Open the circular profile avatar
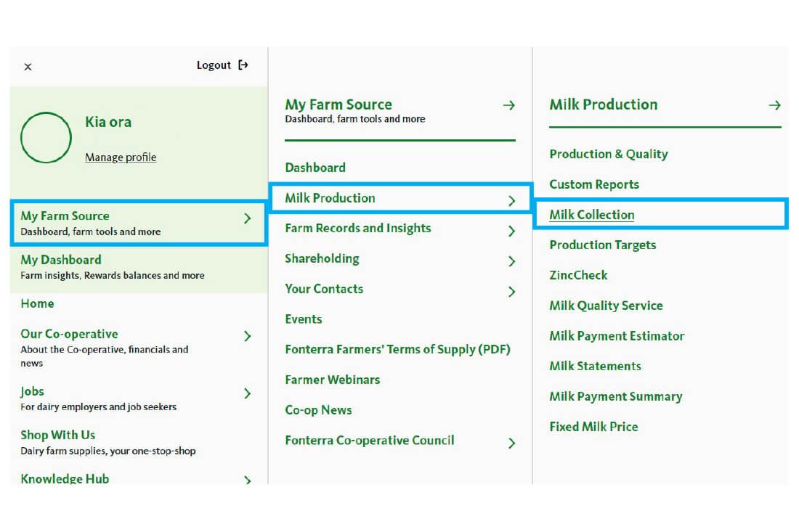 click(x=46, y=137)
